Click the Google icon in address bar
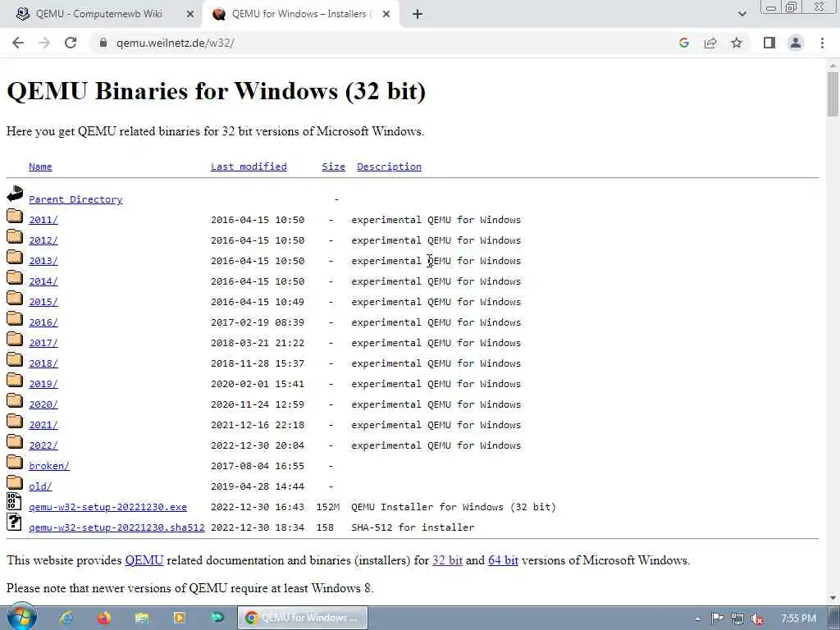The width and height of the screenshot is (840, 630). click(x=683, y=43)
